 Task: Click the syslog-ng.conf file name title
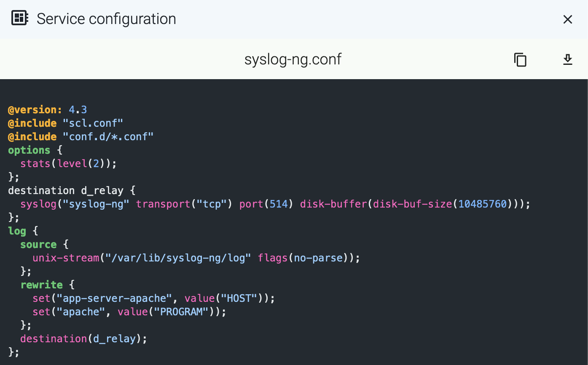(x=293, y=59)
